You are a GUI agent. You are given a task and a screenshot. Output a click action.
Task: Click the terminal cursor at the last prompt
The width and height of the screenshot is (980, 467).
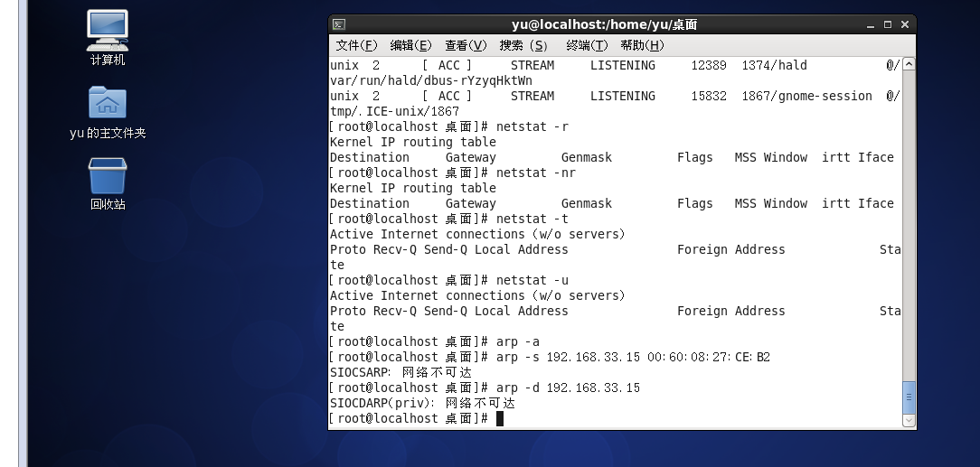tap(500, 419)
